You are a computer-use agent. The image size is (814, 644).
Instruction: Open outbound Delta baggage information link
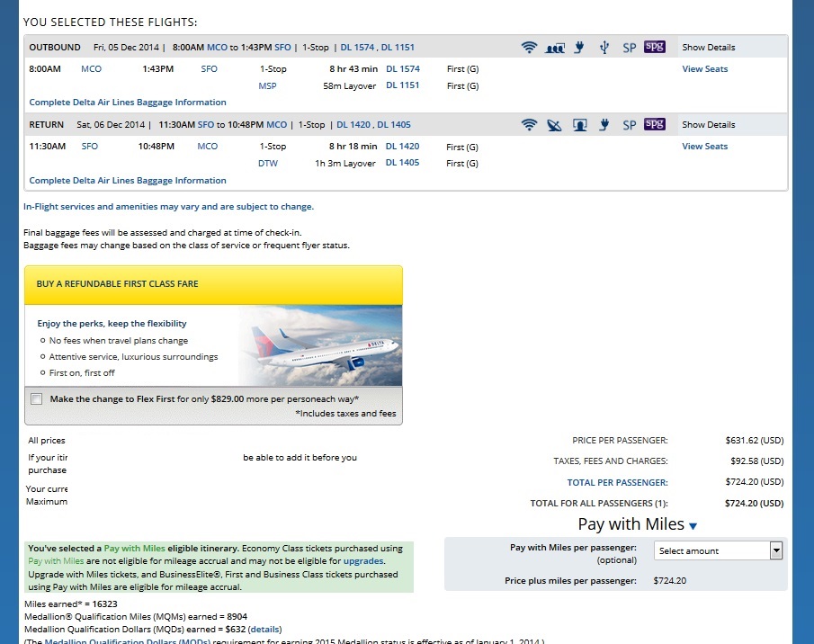click(x=128, y=103)
